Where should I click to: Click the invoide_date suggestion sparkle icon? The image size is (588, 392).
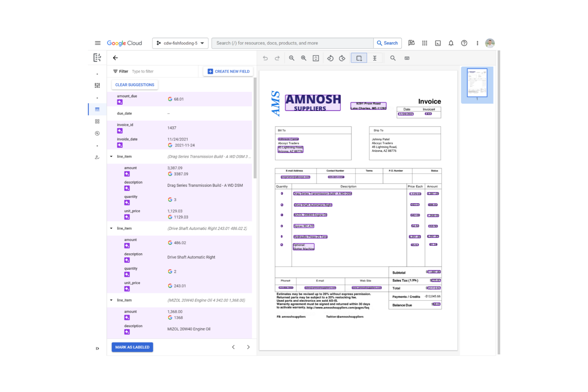click(x=120, y=145)
